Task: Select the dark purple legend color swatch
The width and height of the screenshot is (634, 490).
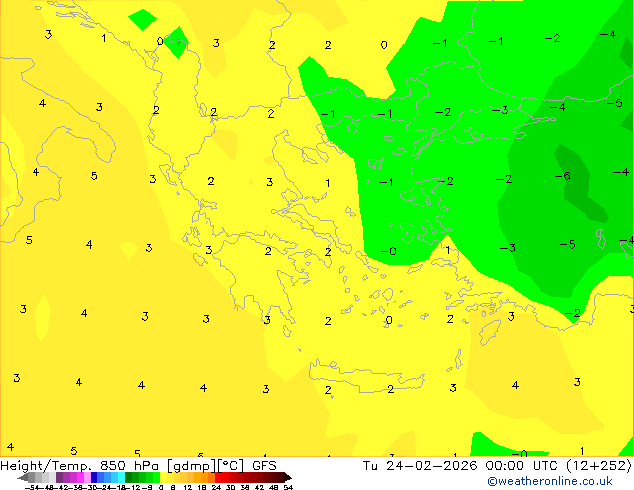Action: 59,477
